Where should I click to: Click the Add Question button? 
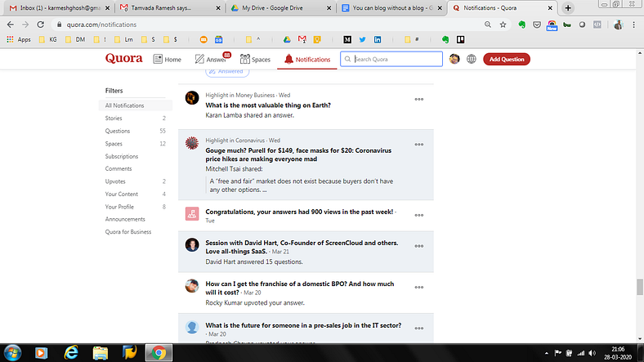(x=507, y=59)
